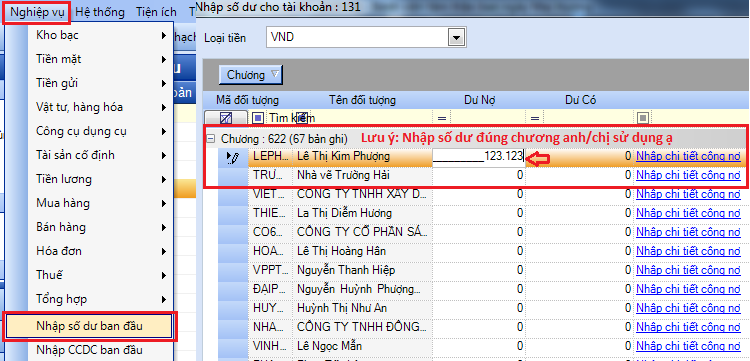Open Nhập chi tiết công nợ for Huỳnh Thị Như An
The width and height of the screenshot is (750, 361).
tap(688, 307)
